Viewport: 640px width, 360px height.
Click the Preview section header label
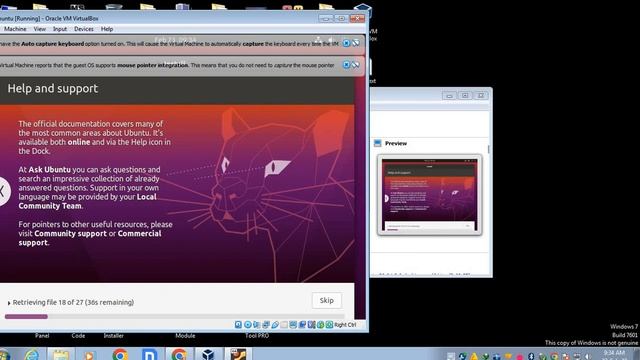click(396, 143)
